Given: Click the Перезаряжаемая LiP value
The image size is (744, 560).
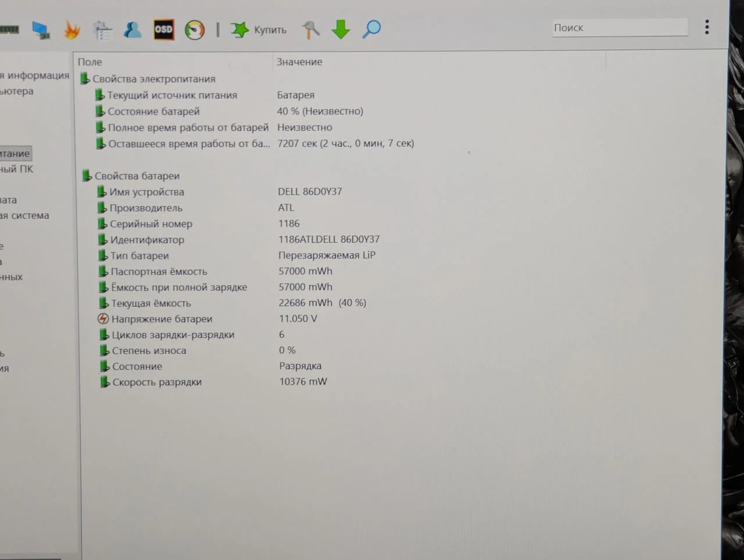Looking at the screenshot, I should 327,255.
